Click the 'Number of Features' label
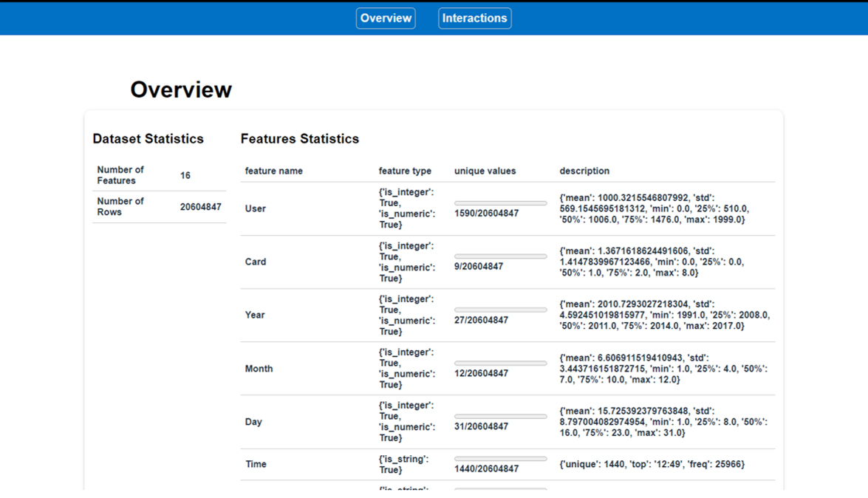This screenshot has height=498, width=868. [x=120, y=175]
